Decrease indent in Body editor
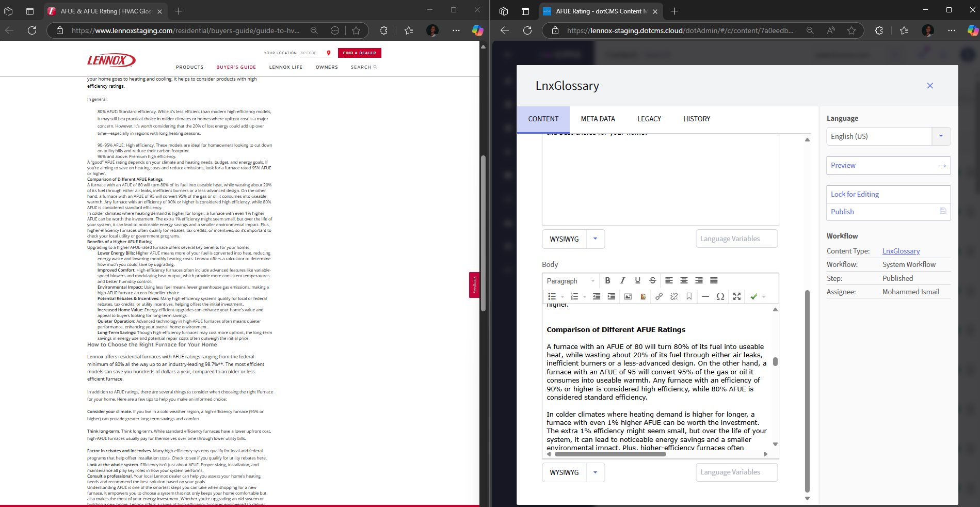The width and height of the screenshot is (980, 507). pos(596,296)
